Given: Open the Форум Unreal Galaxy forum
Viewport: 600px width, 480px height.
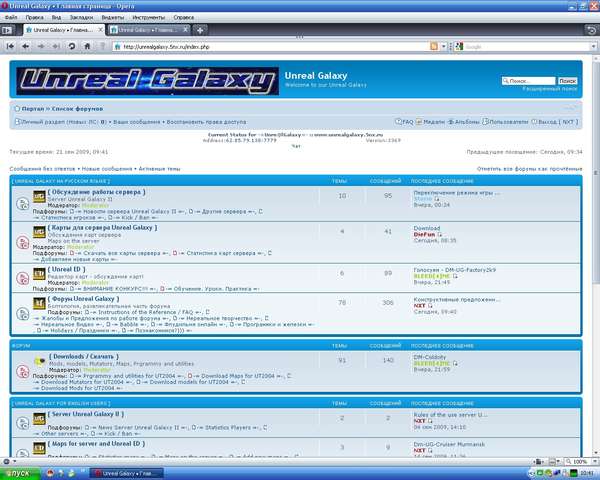Looking at the screenshot, I should coord(83,299).
